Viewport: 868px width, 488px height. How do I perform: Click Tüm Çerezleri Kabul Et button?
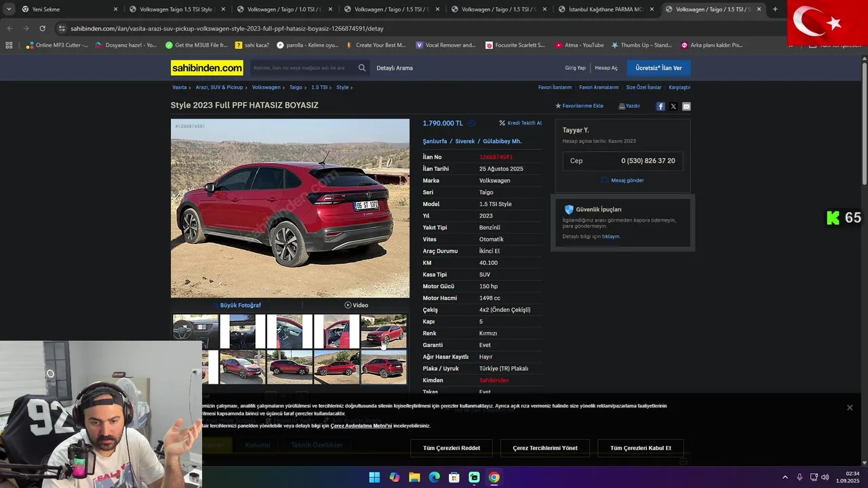641,448
